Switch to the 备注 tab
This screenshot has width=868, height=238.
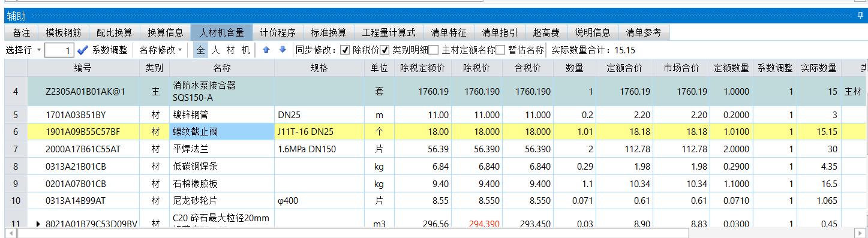(x=22, y=32)
